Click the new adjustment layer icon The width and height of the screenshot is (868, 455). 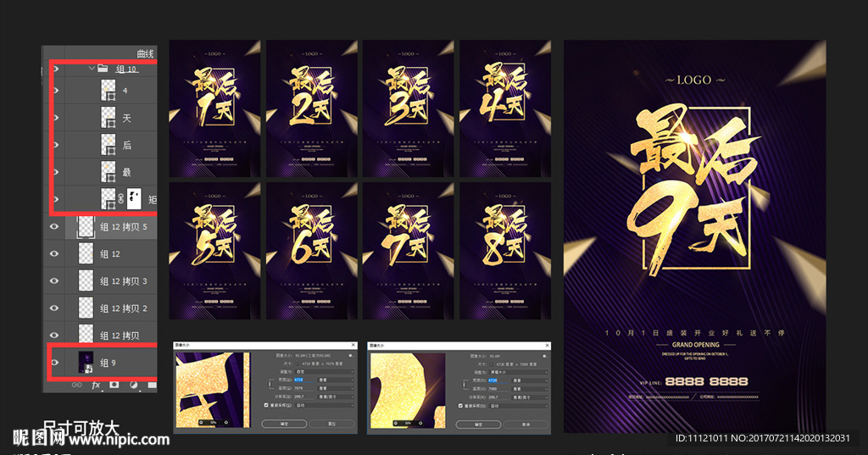[134, 385]
